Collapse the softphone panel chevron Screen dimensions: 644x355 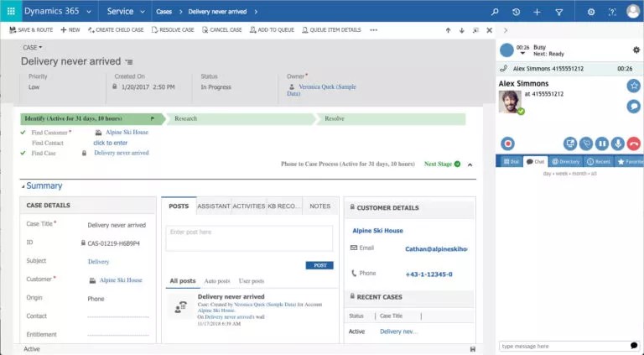coord(505,30)
